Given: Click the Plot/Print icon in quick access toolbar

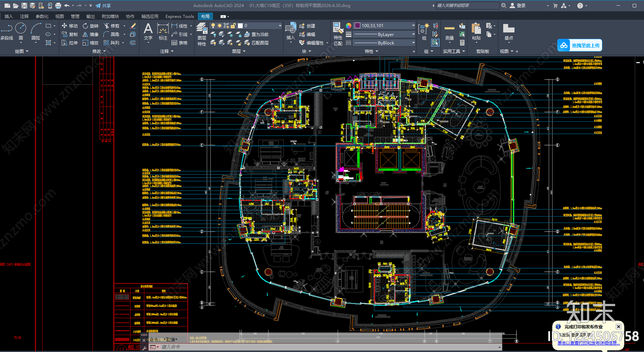Looking at the screenshot, I should pos(58,6).
